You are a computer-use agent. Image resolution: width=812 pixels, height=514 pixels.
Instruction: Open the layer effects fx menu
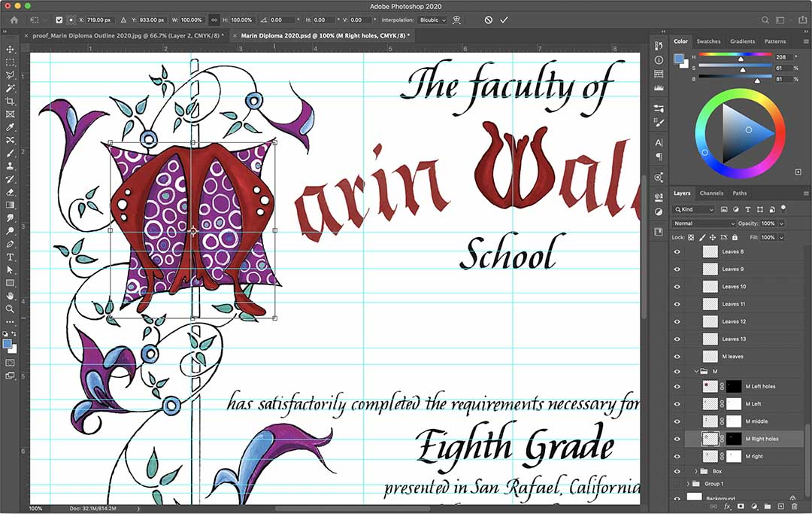click(x=727, y=506)
